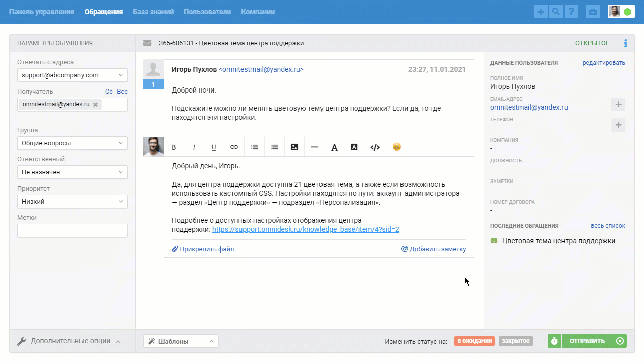Insert a horizontal divider line
This screenshot has height=362, width=644.
tap(314, 147)
